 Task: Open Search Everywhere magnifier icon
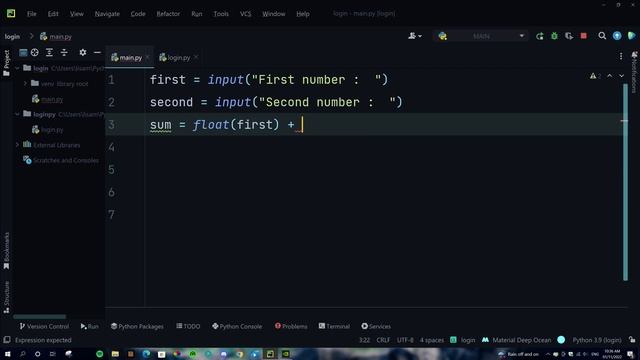coord(602,36)
